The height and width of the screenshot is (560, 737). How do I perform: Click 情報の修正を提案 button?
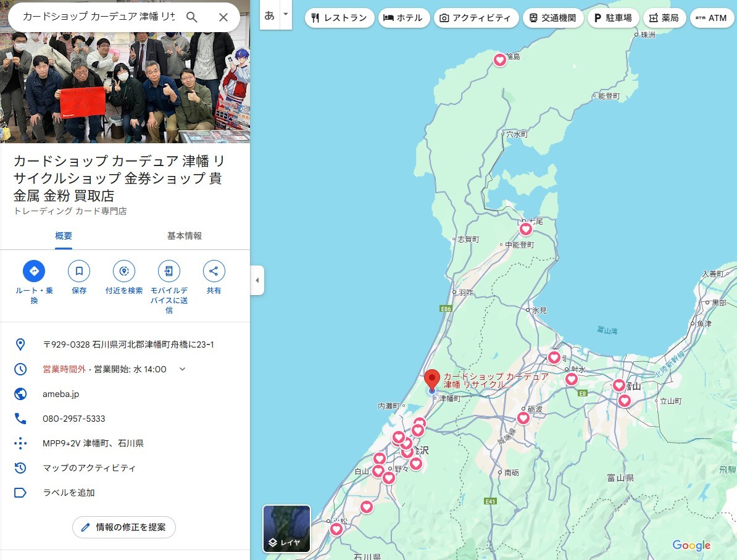(x=124, y=527)
